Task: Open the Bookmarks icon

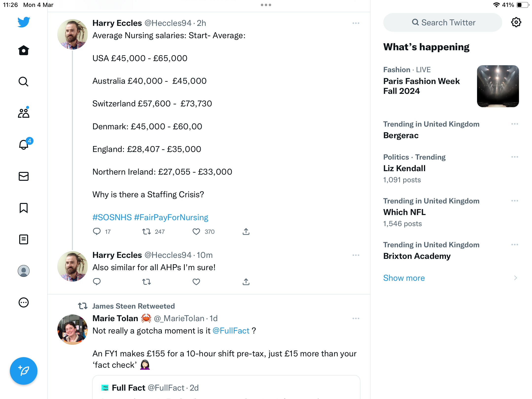Action: click(24, 208)
